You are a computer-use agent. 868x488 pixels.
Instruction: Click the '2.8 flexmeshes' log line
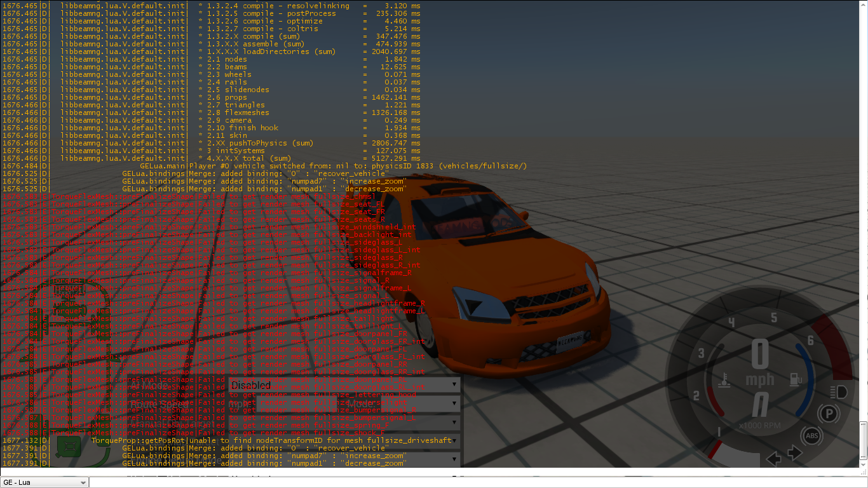click(211, 112)
